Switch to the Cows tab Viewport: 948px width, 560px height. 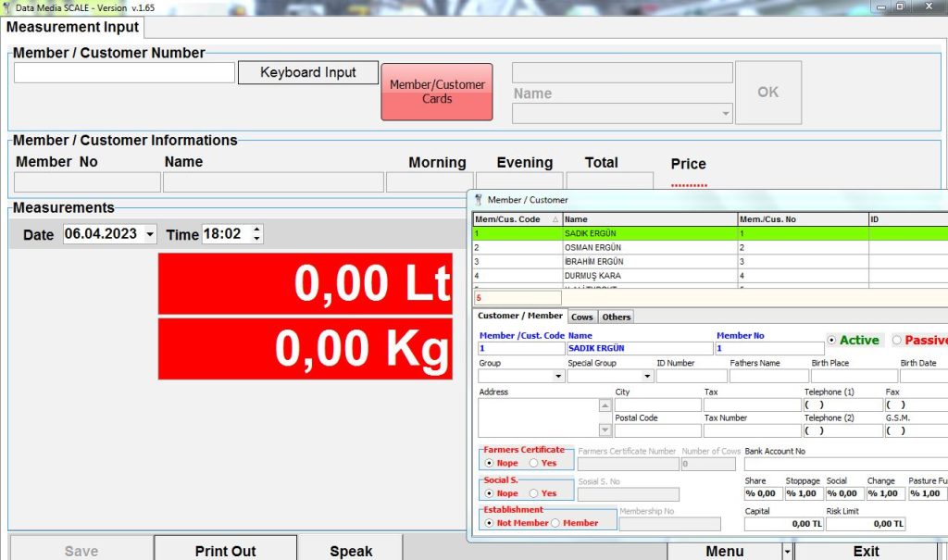pos(582,317)
